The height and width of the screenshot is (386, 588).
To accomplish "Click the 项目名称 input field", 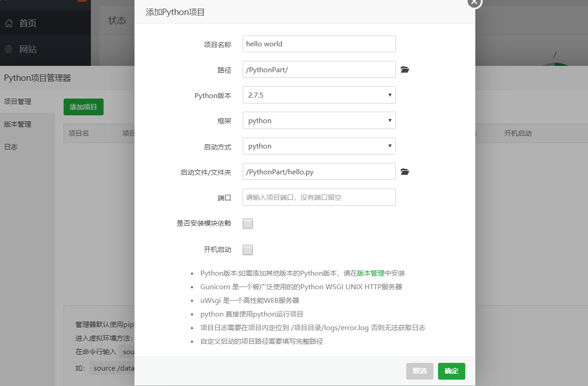I will coord(319,44).
